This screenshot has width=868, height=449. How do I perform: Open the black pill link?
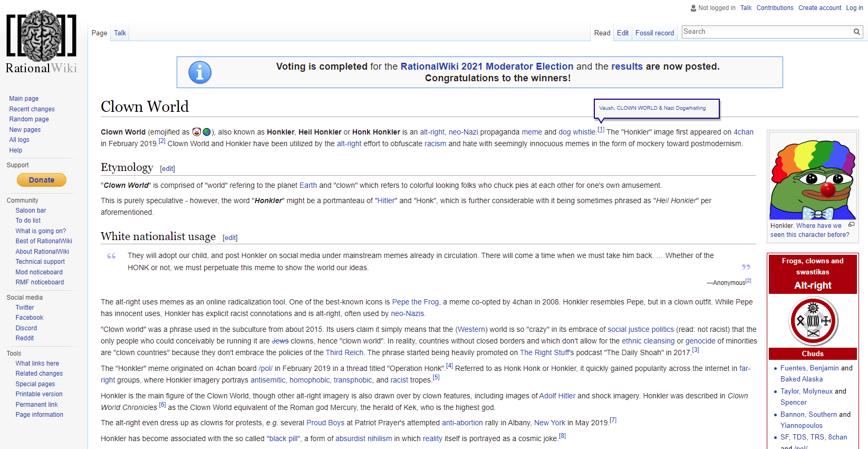[x=285, y=438]
